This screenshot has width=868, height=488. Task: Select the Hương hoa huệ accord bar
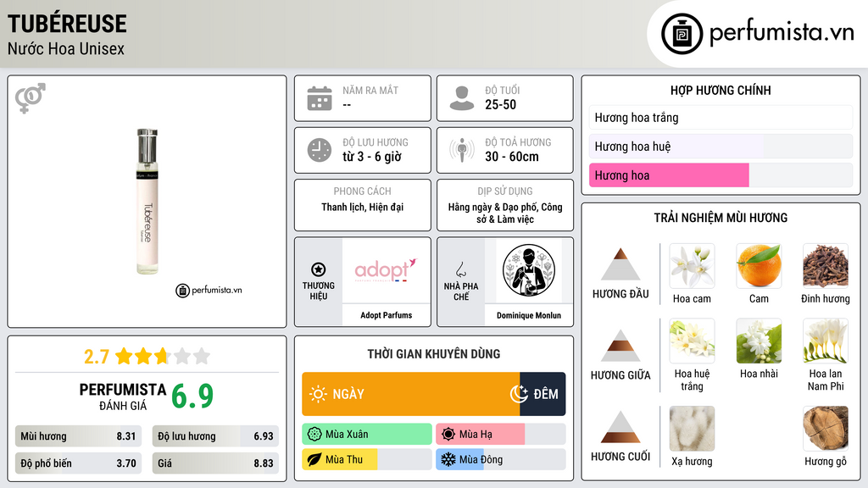pyautogui.click(x=721, y=147)
